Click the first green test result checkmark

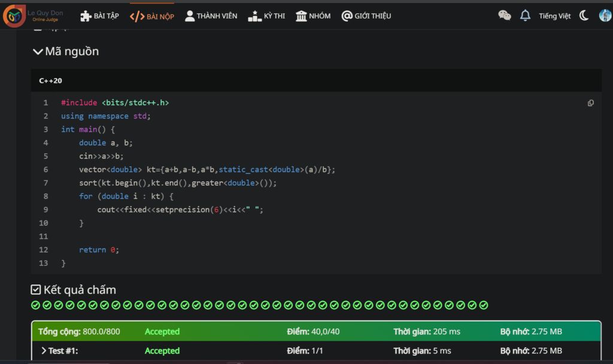(35, 305)
